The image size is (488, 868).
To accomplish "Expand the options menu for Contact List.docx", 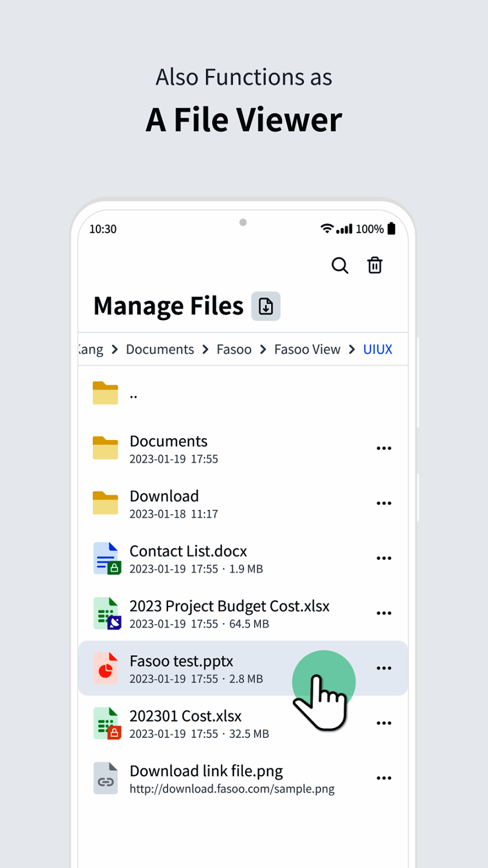I will pos(384,558).
